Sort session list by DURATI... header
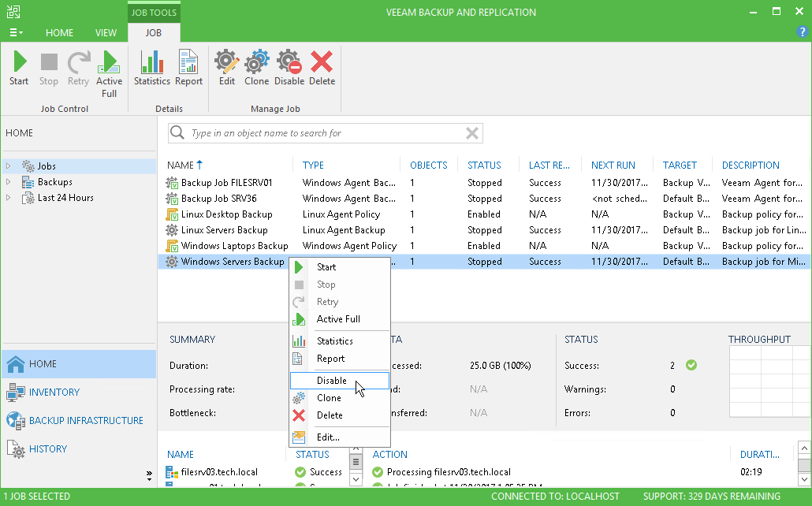812x506 pixels. click(x=759, y=454)
